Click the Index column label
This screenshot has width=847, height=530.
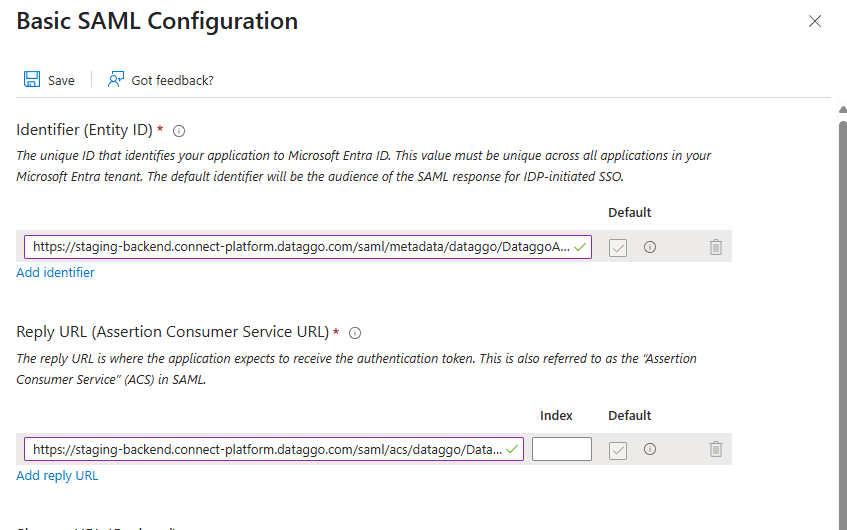[556, 415]
